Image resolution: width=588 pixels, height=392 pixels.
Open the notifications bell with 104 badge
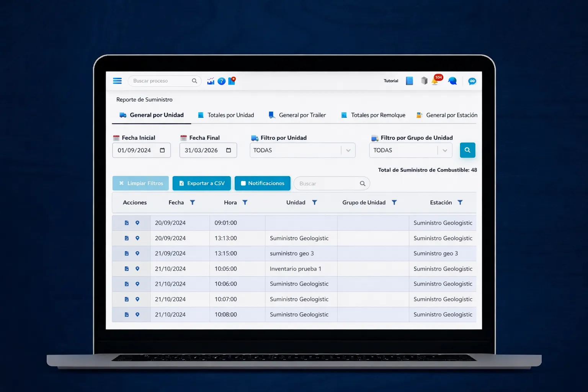435,81
